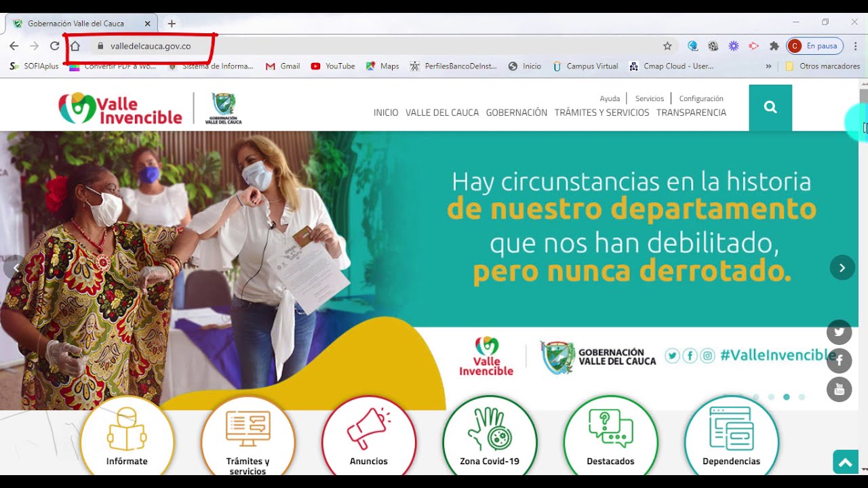Open the TRÁMITES Y SERVICIOS menu item

pyautogui.click(x=601, y=113)
